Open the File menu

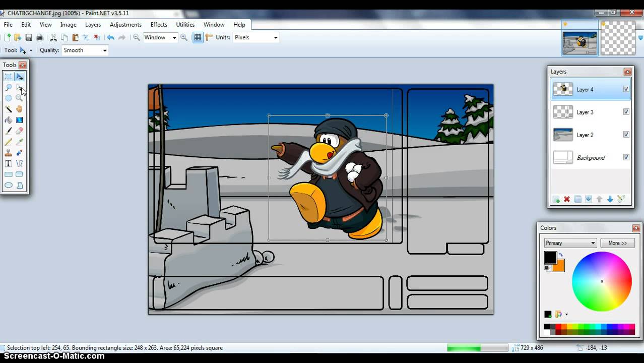point(8,24)
